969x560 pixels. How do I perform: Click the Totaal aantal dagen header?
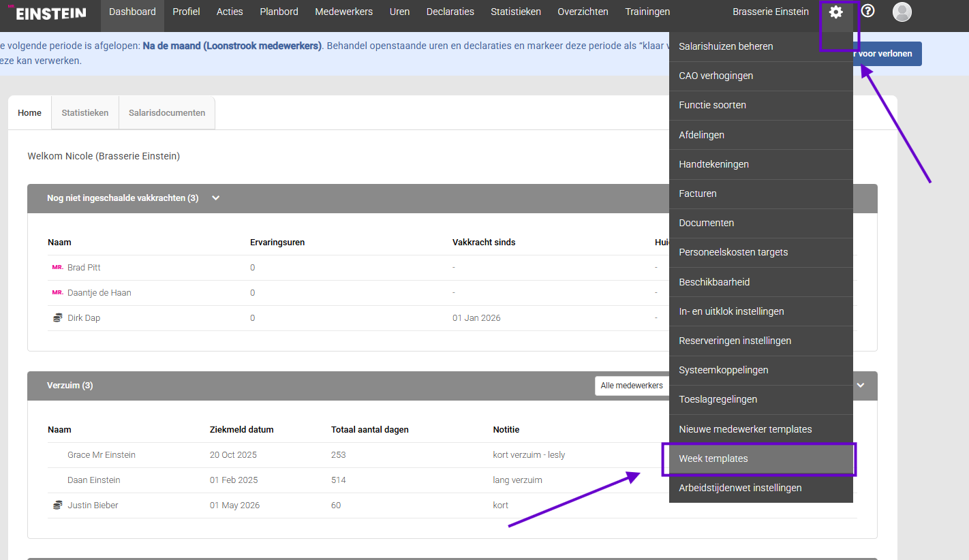point(370,430)
